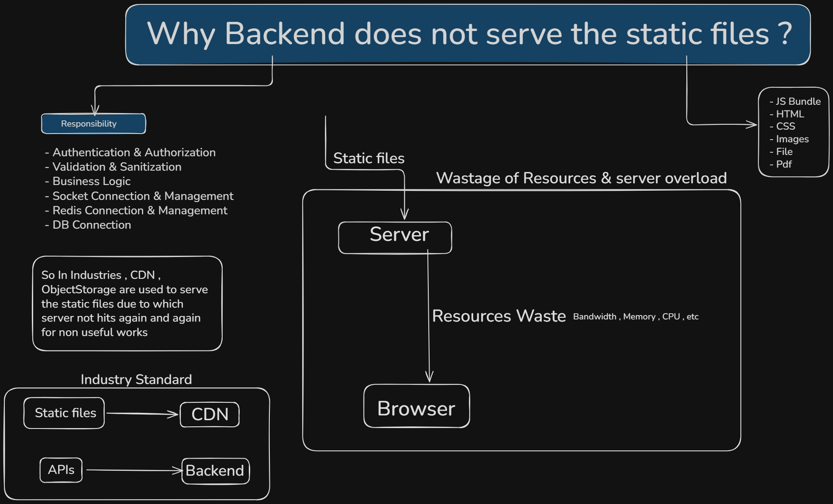Click the unboxed 'Static files' label above Server
This screenshot has height=504, width=833.
click(369, 158)
